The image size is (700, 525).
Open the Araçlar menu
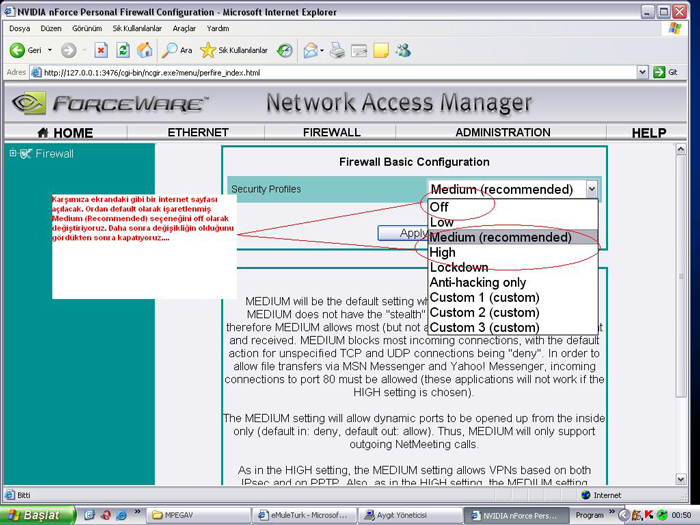[184, 29]
